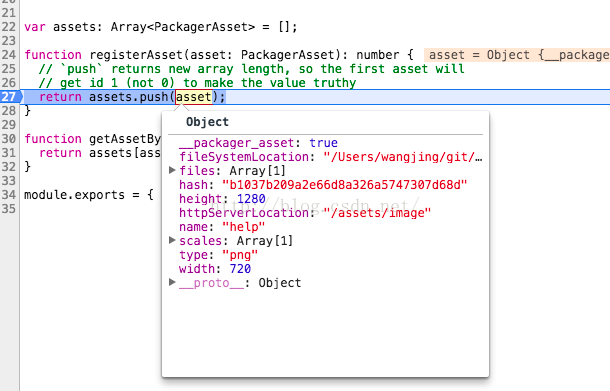Click the comment text on line 26
This screenshot has height=391, width=610.
pyautogui.click(x=197, y=83)
